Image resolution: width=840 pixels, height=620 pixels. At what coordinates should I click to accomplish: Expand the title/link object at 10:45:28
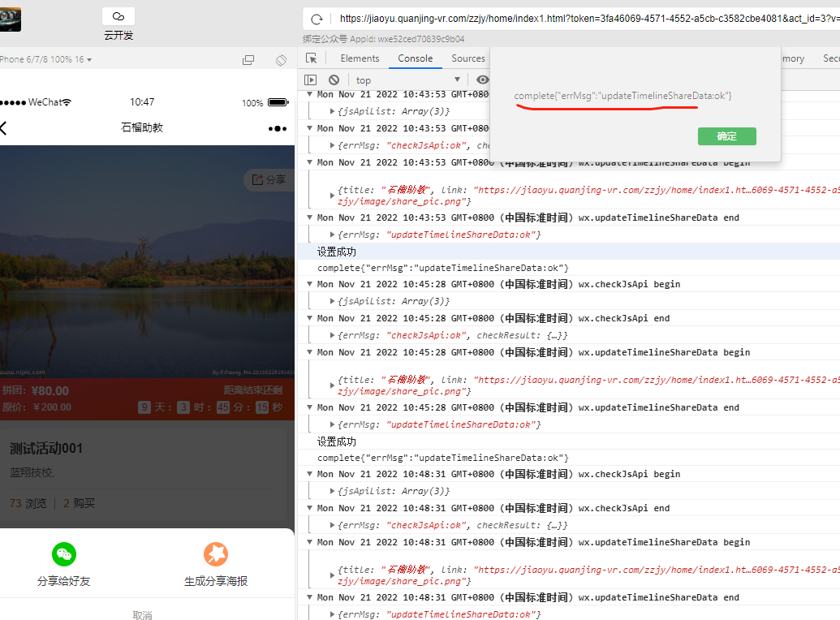coord(332,385)
